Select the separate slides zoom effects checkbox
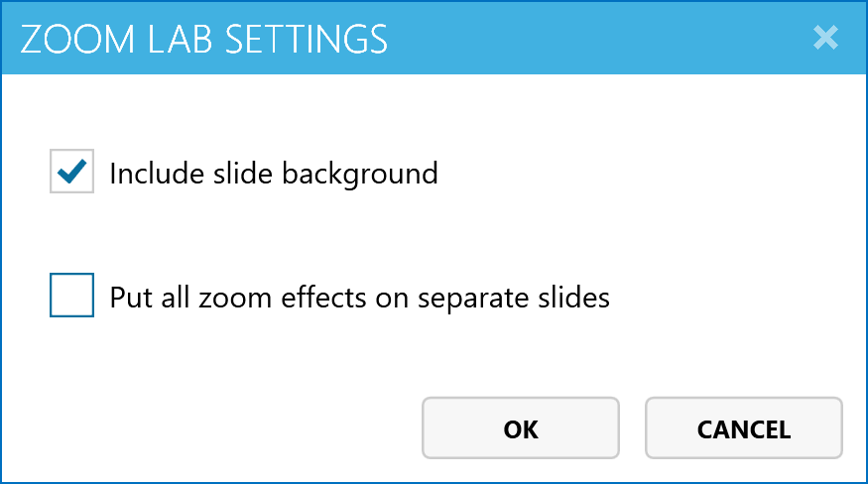 click(71, 296)
